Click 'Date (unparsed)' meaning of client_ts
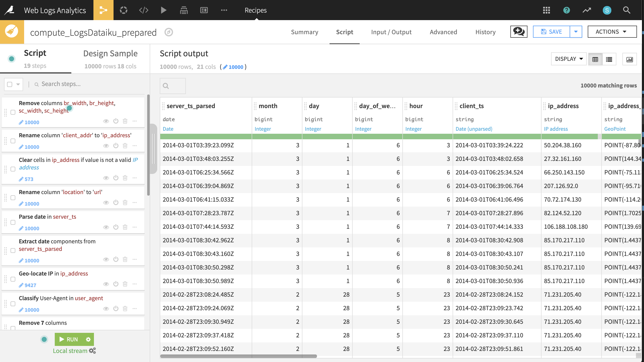Viewport: 644px width, 362px height. click(x=474, y=129)
